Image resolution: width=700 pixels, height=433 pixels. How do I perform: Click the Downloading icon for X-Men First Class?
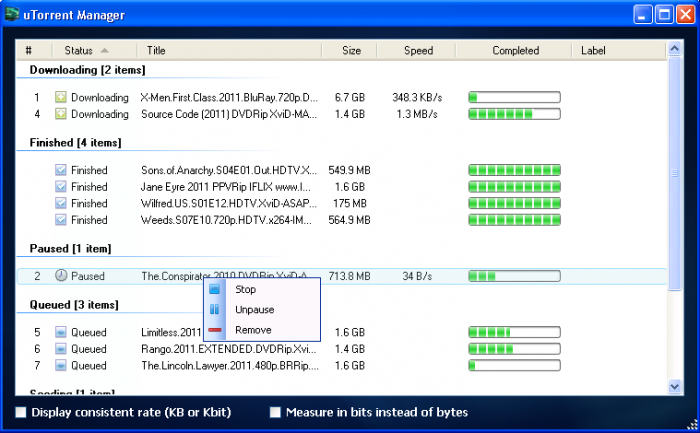pos(61,97)
